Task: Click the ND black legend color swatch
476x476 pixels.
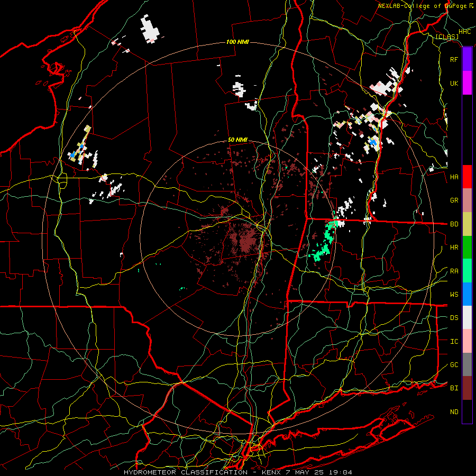Action: 467,411
